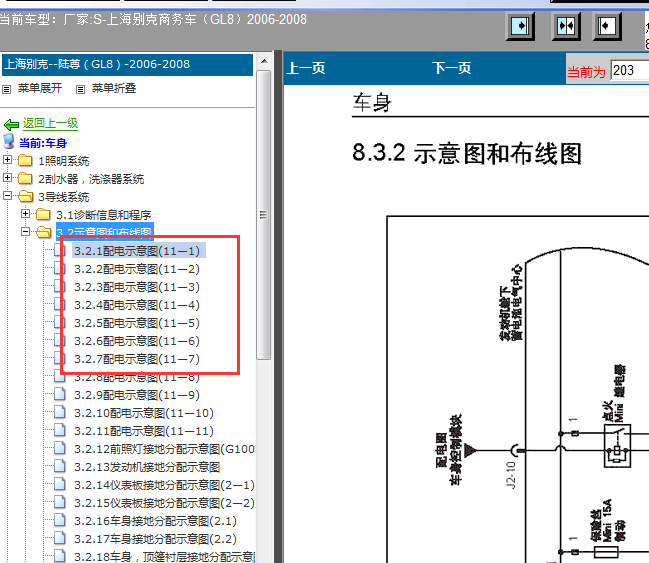Open 3.2.7配电示意图(11-7)
Screen dimensions: 649x563
coord(137,359)
